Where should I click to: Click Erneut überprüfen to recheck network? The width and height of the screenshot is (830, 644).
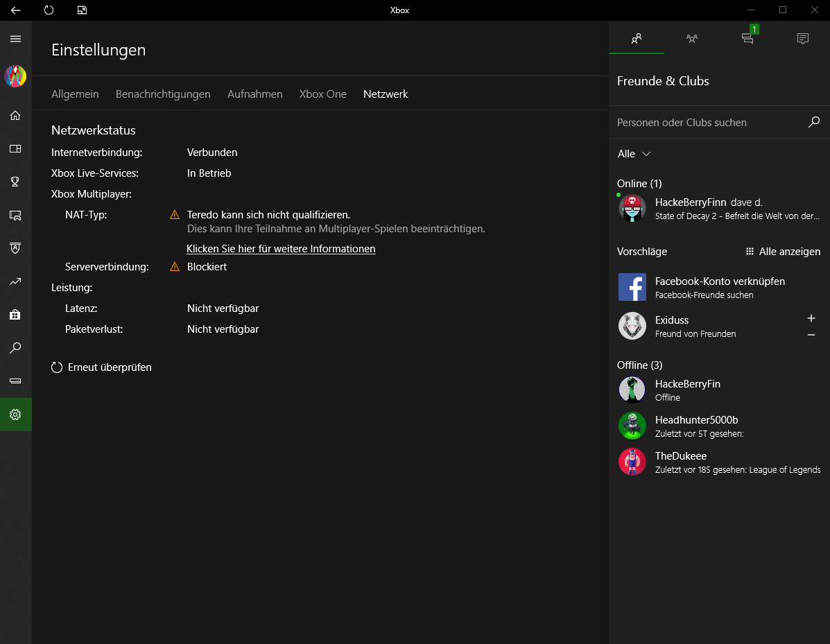pos(102,367)
